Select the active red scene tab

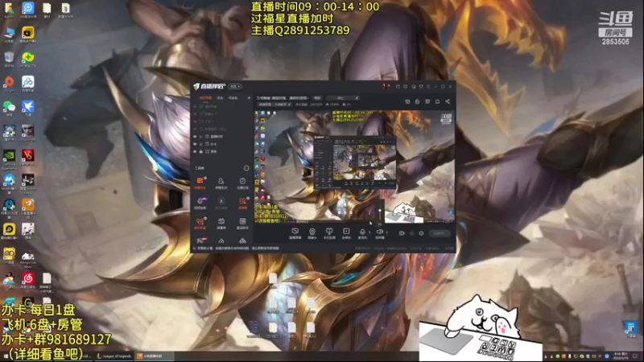(x=205, y=98)
